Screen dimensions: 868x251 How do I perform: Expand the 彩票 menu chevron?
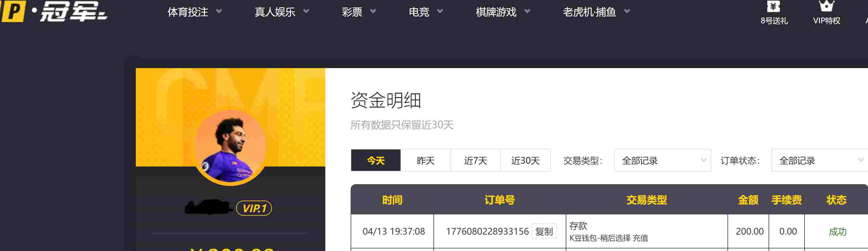coord(373,11)
